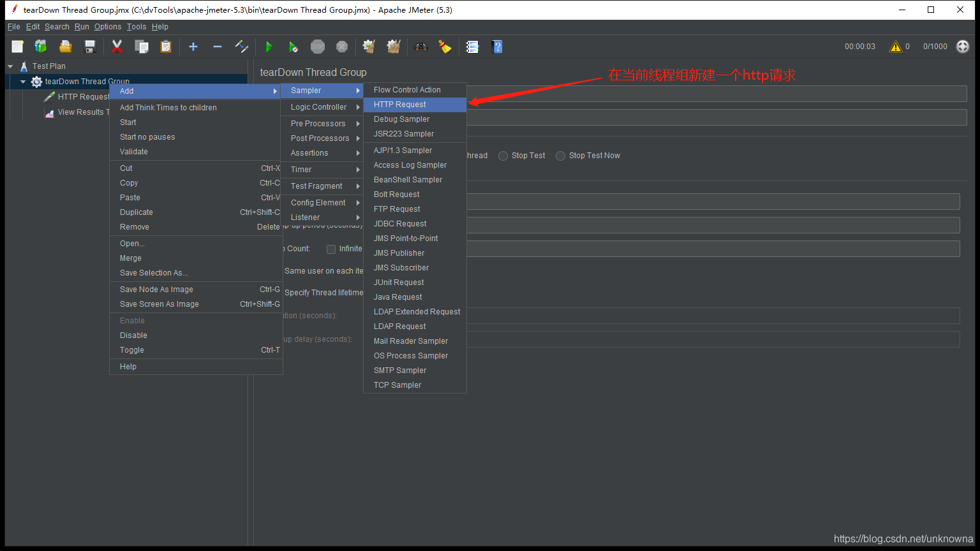Click the Cut scissors icon
The height and width of the screenshot is (551, 980).
coord(117,47)
